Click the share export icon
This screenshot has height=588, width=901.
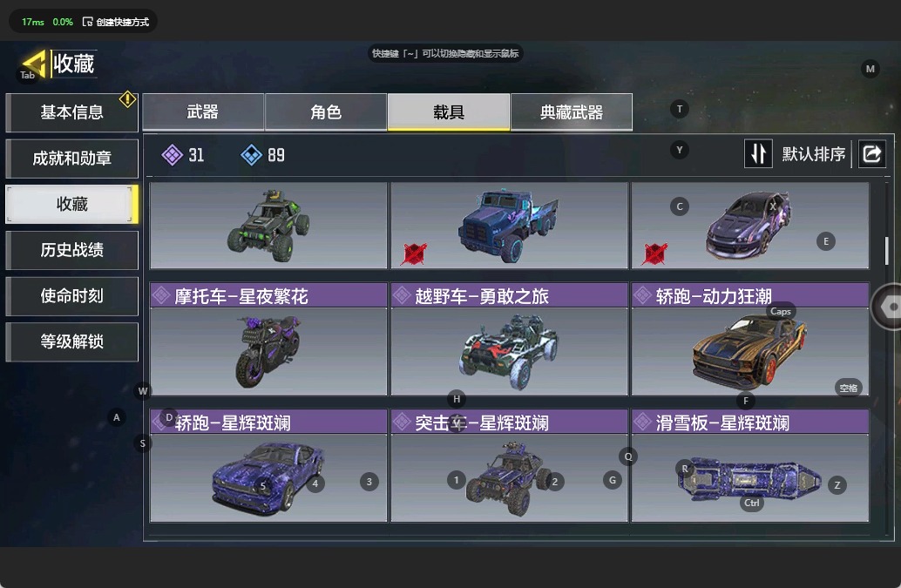coord(871,154)
